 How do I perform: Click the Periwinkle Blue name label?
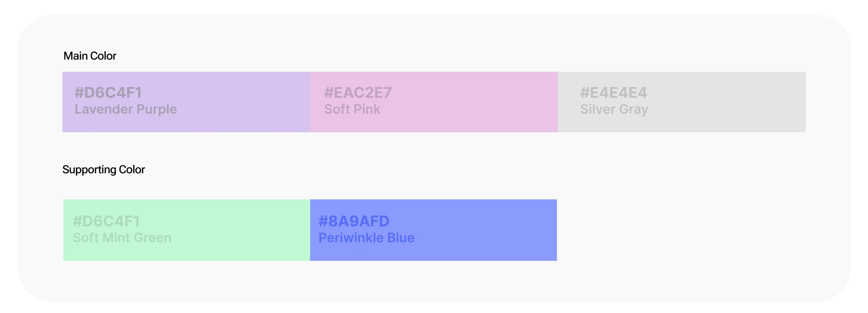[x=366, y=238]
